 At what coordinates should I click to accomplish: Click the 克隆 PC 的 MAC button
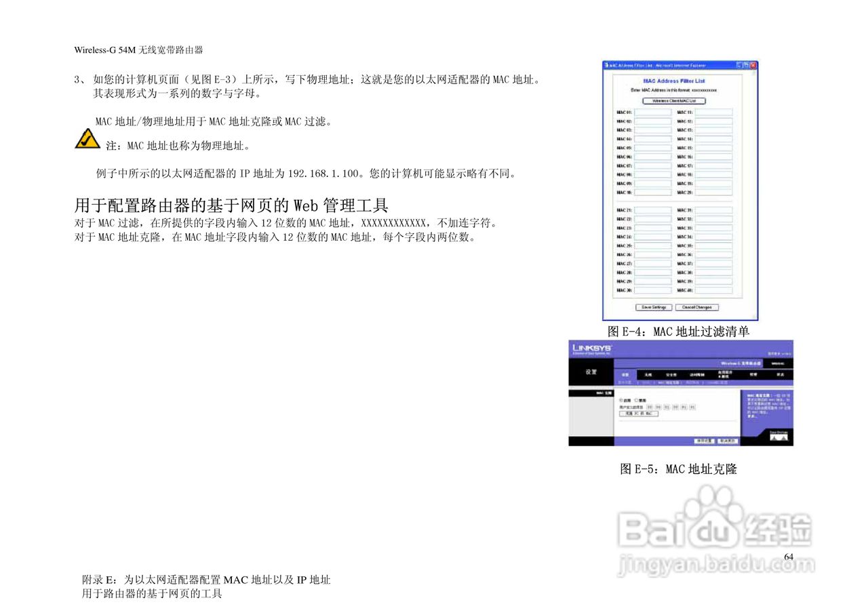pos(639,414)
